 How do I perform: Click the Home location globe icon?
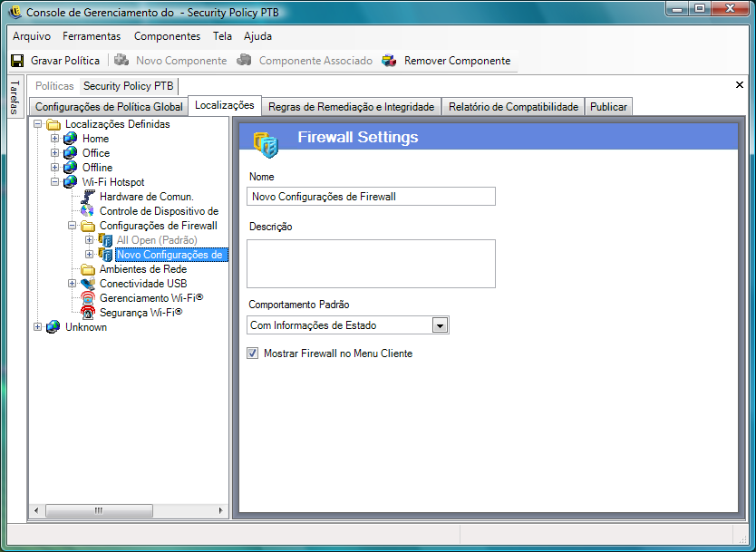[71, 139]
